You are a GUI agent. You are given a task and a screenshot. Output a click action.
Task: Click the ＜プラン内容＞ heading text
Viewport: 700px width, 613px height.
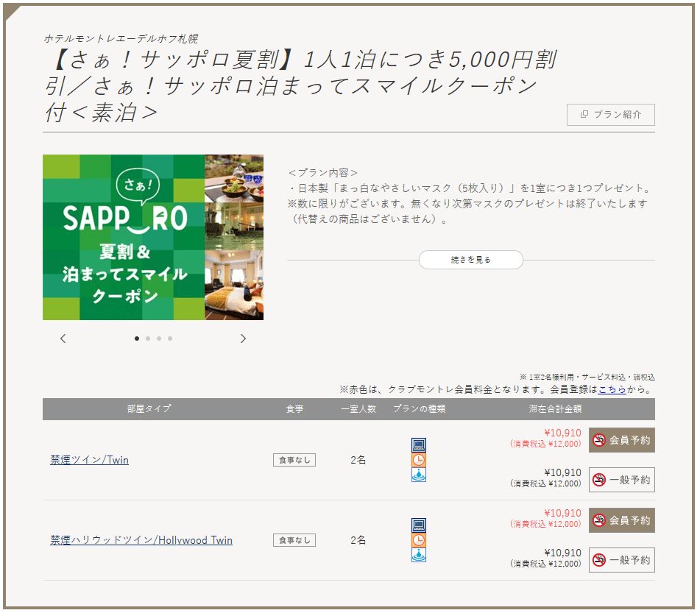coord(323,173)
